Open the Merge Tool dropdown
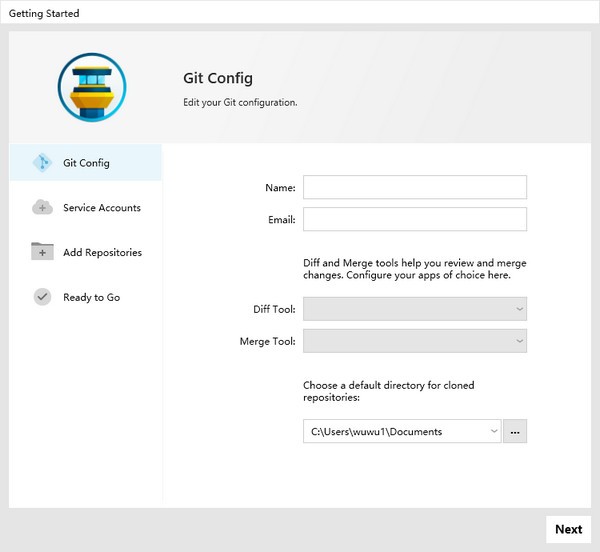 [414, 341]
